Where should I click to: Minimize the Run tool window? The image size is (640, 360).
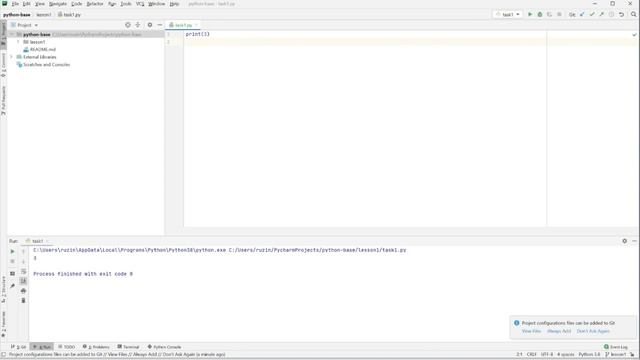pos(634,241)
